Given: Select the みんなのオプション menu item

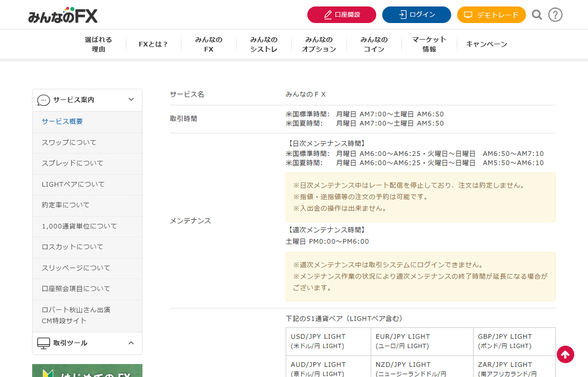Looking at the screenshot, I should [x=319, y=45].
